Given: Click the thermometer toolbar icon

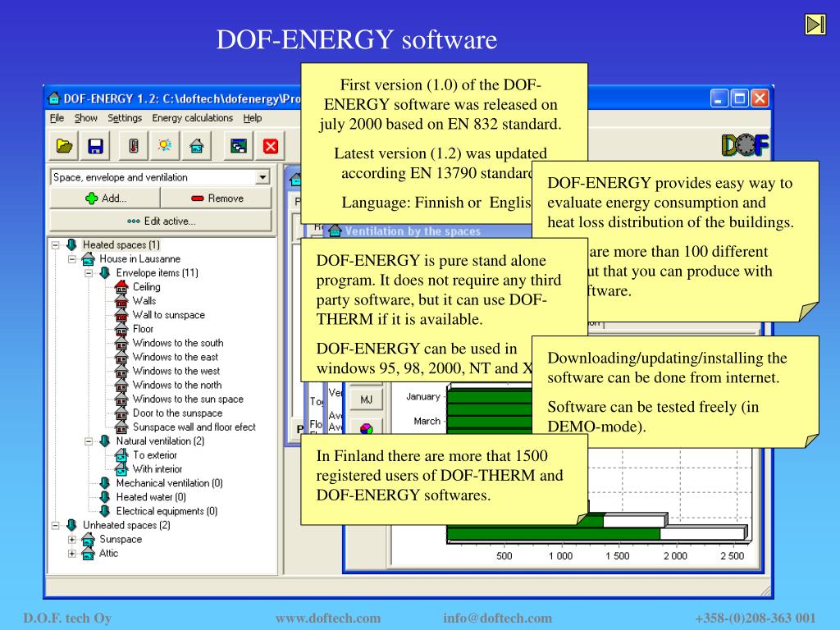Looking at the screenshot, I should point(134,146).
